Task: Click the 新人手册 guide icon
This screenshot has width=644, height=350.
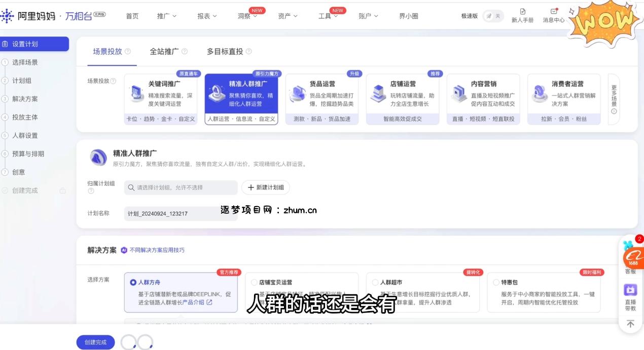Action: pyautogui.click(x=522, y=12)
